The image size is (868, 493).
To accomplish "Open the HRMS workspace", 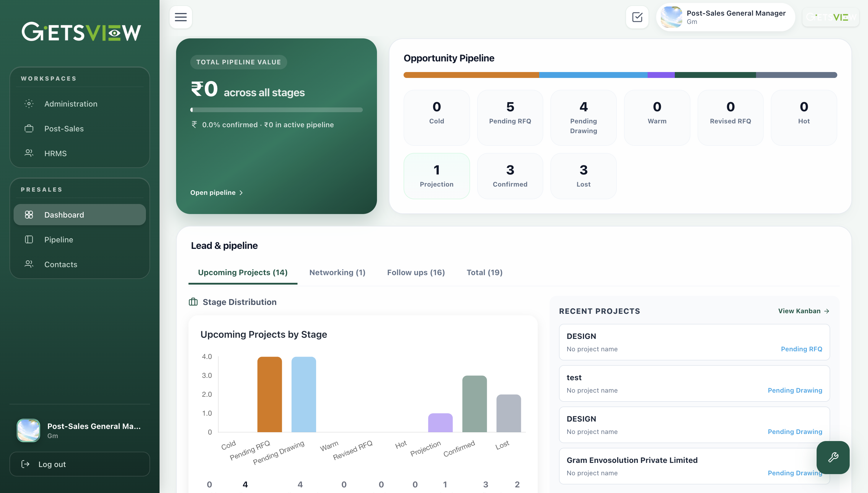I will pos(79,153).
